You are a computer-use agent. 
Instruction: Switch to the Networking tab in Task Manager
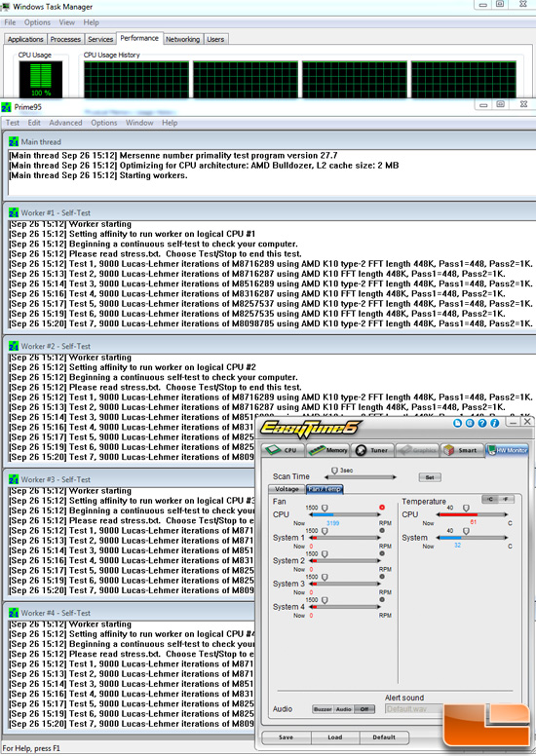click(x=183, y=39)
